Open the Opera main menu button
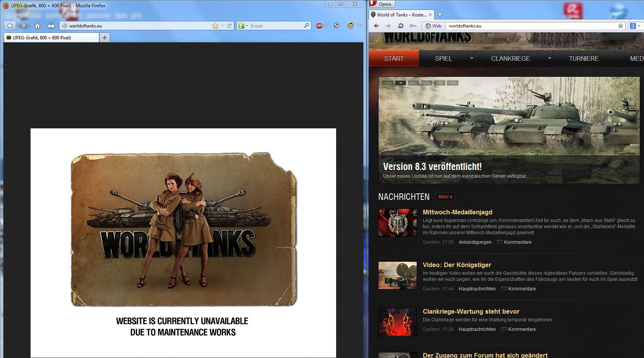This screenshot has width=644, height=358. click(x=382, y=4)
